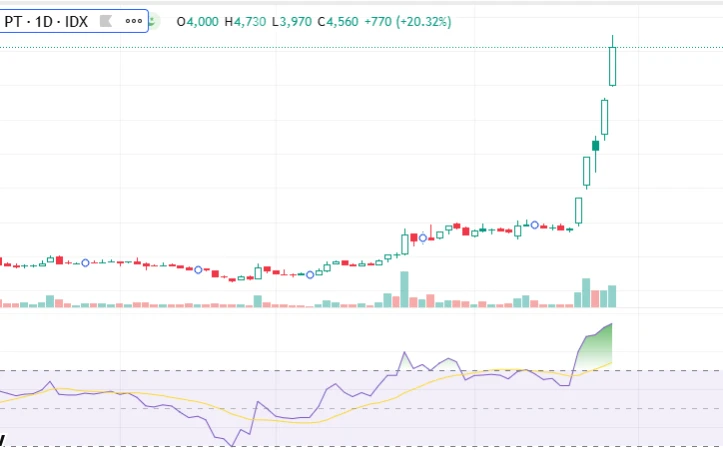Select the solid green candle in the rally

(x=595, y=146)
